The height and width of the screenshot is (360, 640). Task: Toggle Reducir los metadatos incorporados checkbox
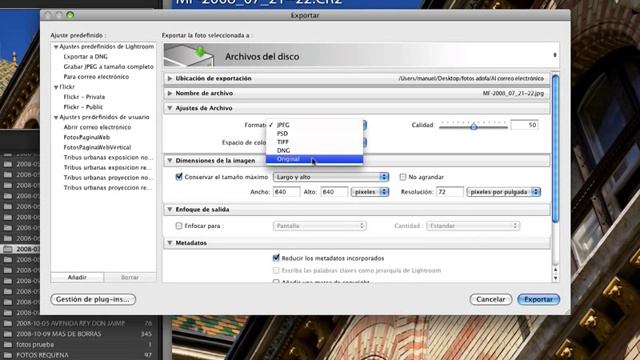click(x=276, y=258)
